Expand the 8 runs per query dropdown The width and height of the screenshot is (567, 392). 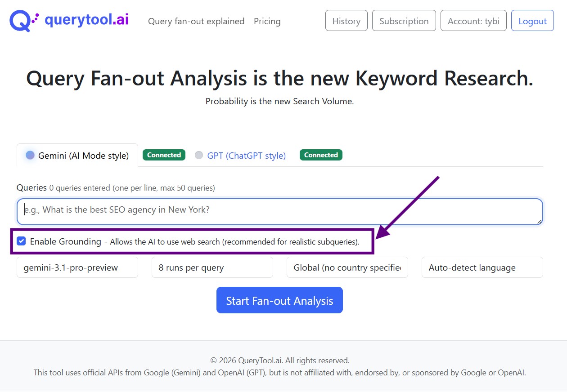coord(212,267)
